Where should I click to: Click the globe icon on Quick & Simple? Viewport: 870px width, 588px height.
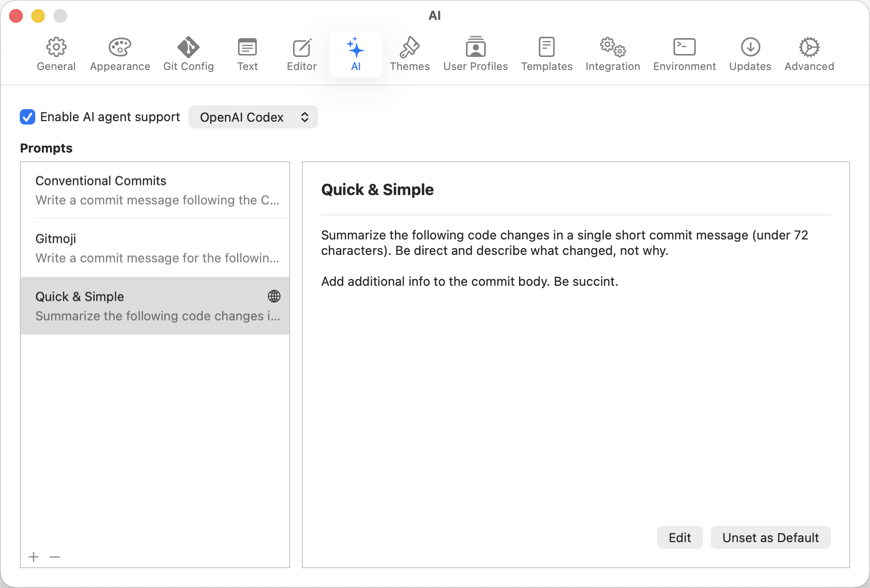tap(274, 296)
